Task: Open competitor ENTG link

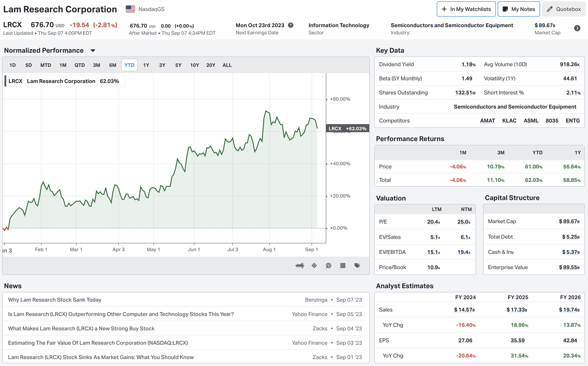Action: [573, 121]
